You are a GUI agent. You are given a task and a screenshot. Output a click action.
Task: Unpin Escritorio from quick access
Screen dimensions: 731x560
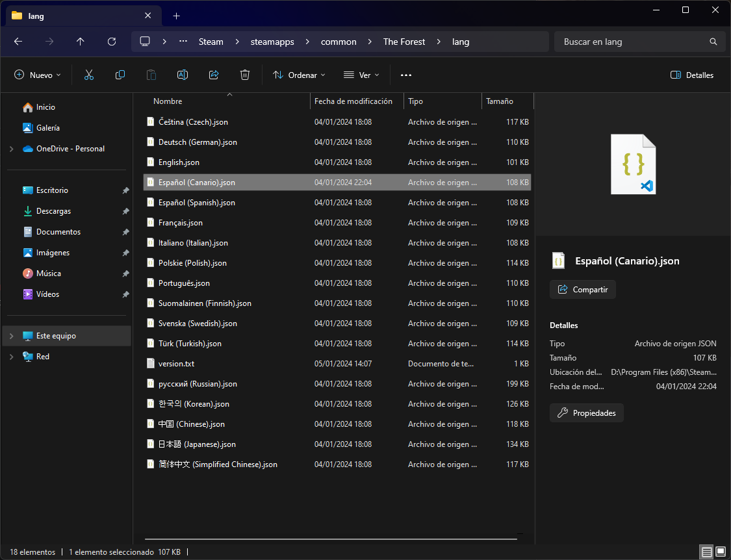click(125, 190)
